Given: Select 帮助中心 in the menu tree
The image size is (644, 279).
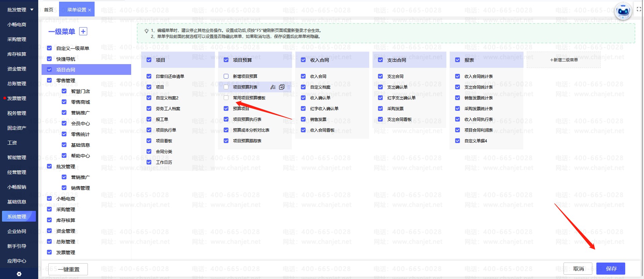Looking at the screenshot, I should click(x=80, y=156).
